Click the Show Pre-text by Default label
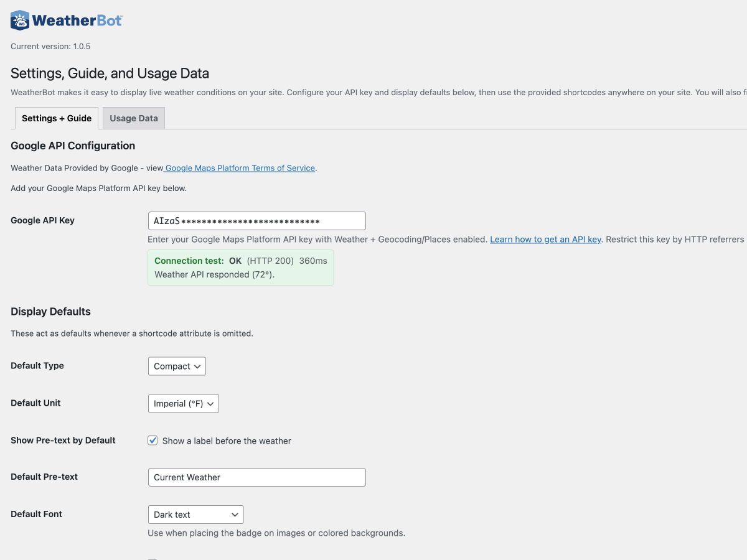 [63, 440]
